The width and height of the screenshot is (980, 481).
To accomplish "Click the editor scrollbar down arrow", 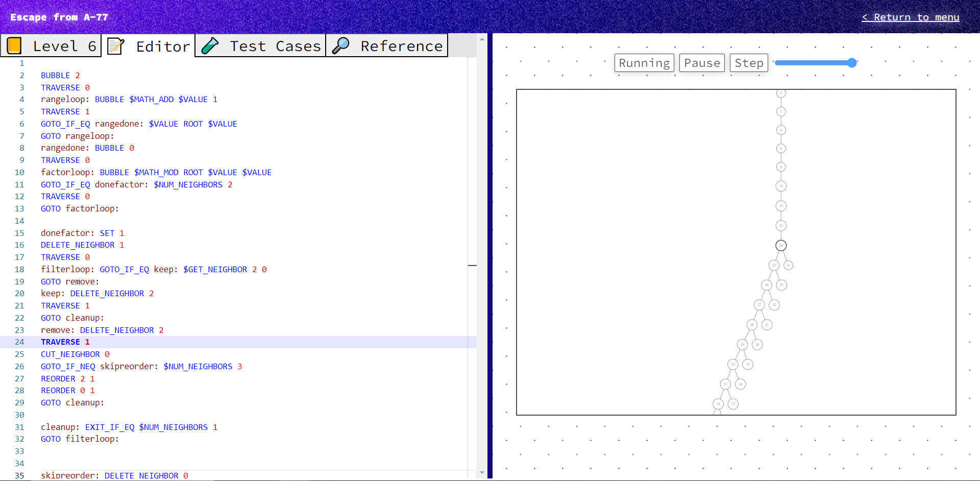I will (x=482, y=473).
